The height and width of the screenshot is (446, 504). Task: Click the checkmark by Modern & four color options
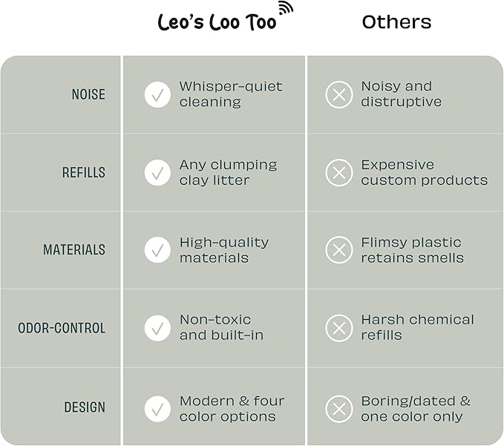pos(157,408)
